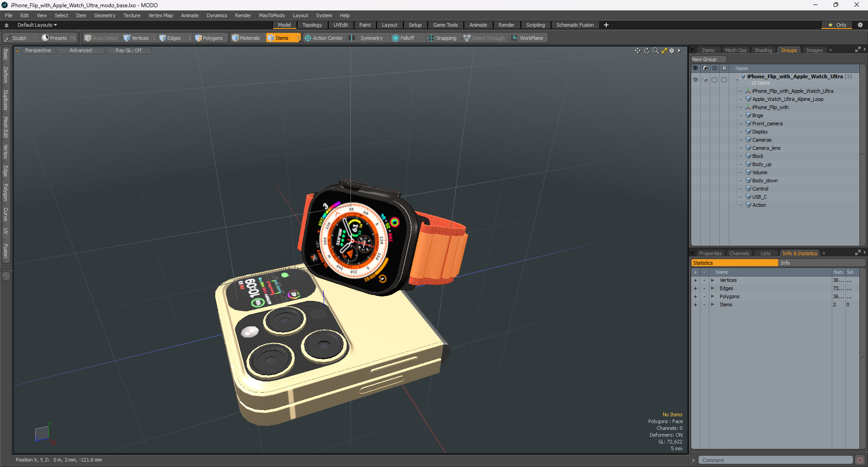
Task: Toggle the Only star button
Action: 837,25
